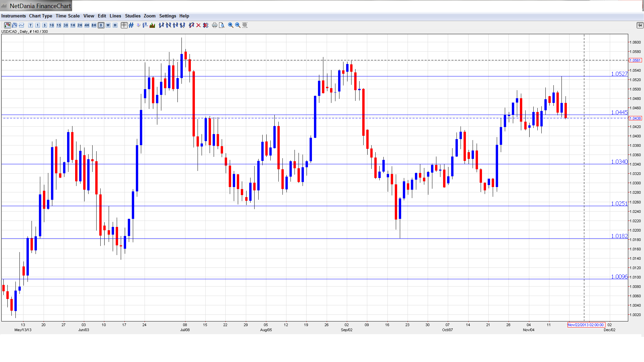Click the 1.0561 price label on the axis
644x362 pixels.
[635, 60]
